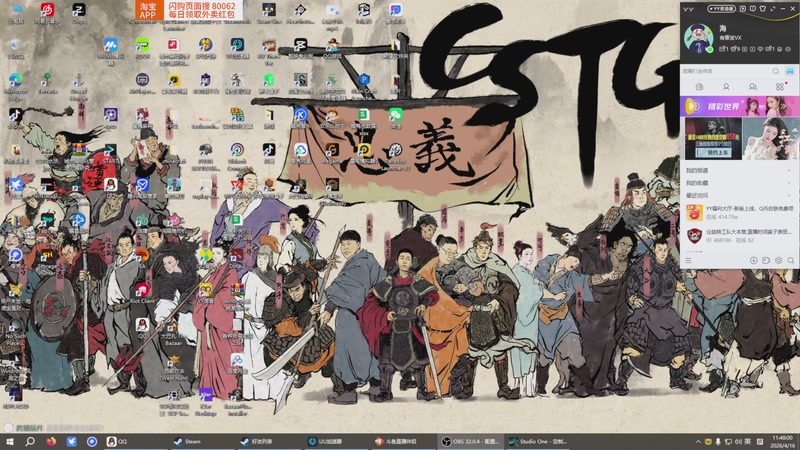Open the YY skin (shirt) icon
The height and width of the screenshot is (450, 800).
click(762, 9)
